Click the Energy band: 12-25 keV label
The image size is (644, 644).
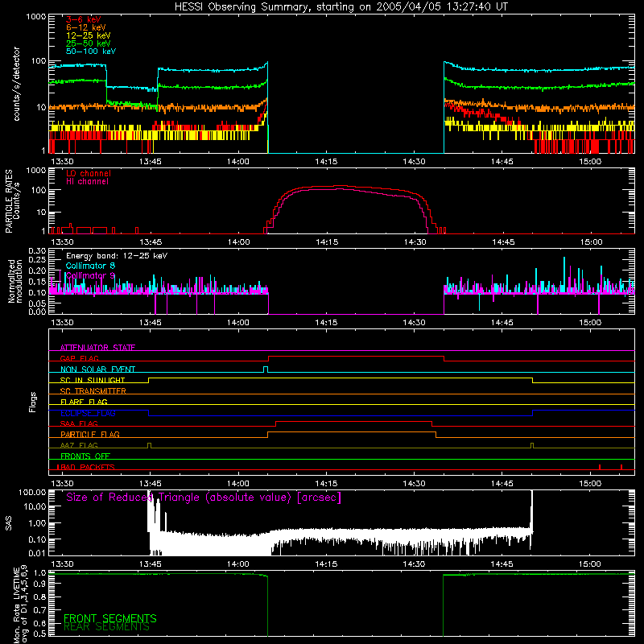pos(117,256)
